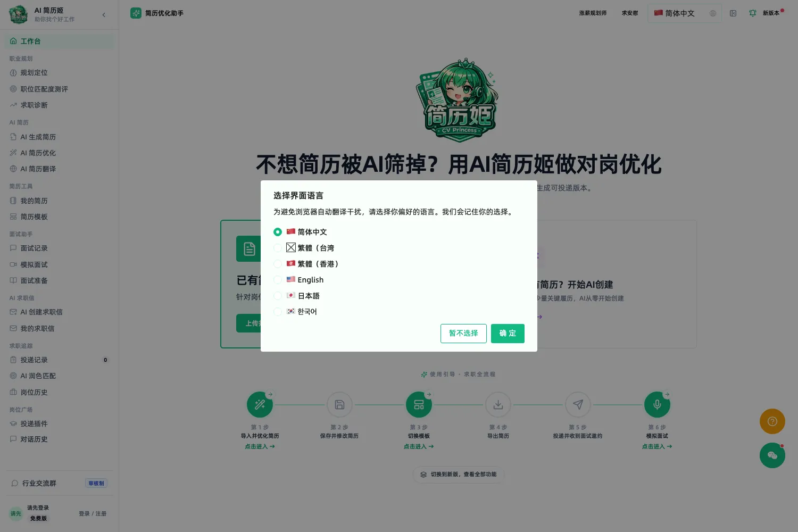Collapse sidebar with chevron arrow
Screen dimensions: 798x532
click(x=104, y=15)
